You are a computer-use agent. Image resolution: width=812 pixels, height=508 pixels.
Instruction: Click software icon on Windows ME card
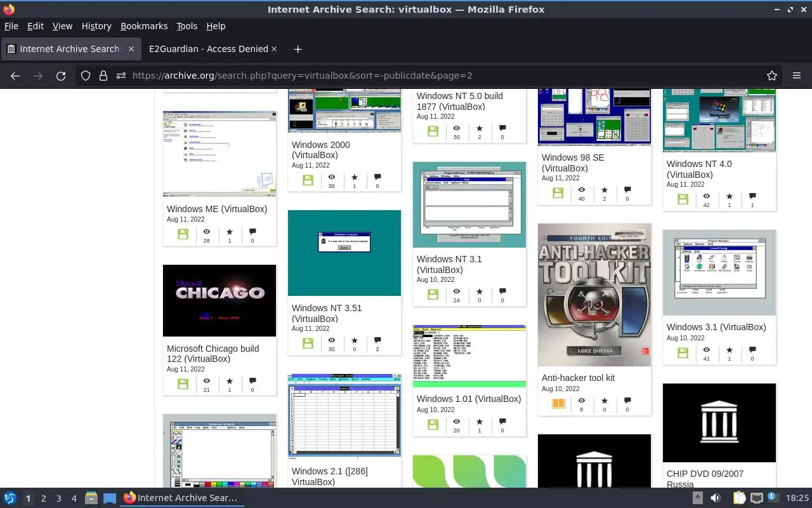point(183,234)
